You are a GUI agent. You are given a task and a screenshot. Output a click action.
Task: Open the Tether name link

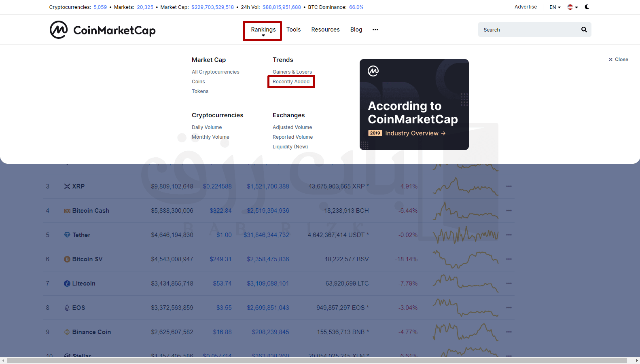click(x=81, y=235)
